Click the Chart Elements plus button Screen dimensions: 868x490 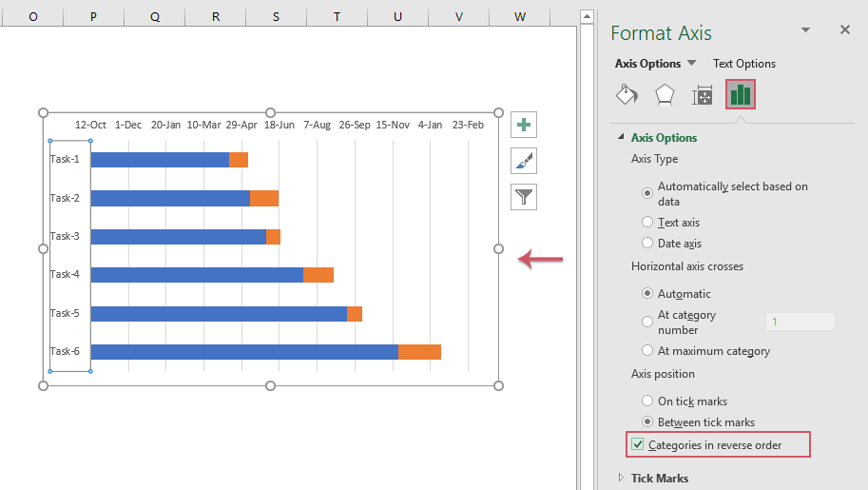524,125
